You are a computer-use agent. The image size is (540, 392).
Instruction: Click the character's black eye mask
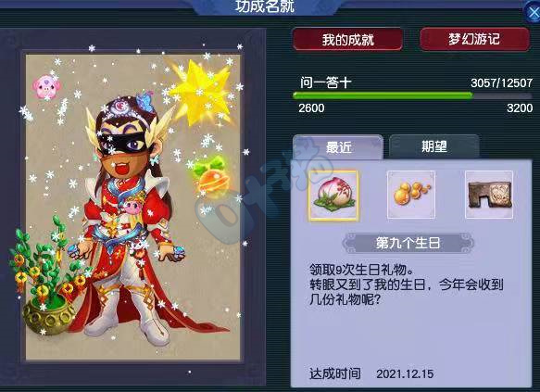(x=122, y=144)
